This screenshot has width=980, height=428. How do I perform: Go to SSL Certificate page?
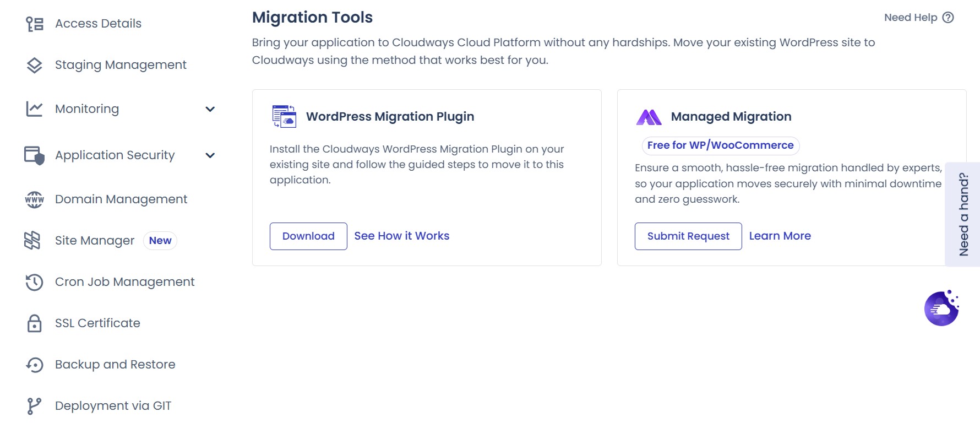98,323
